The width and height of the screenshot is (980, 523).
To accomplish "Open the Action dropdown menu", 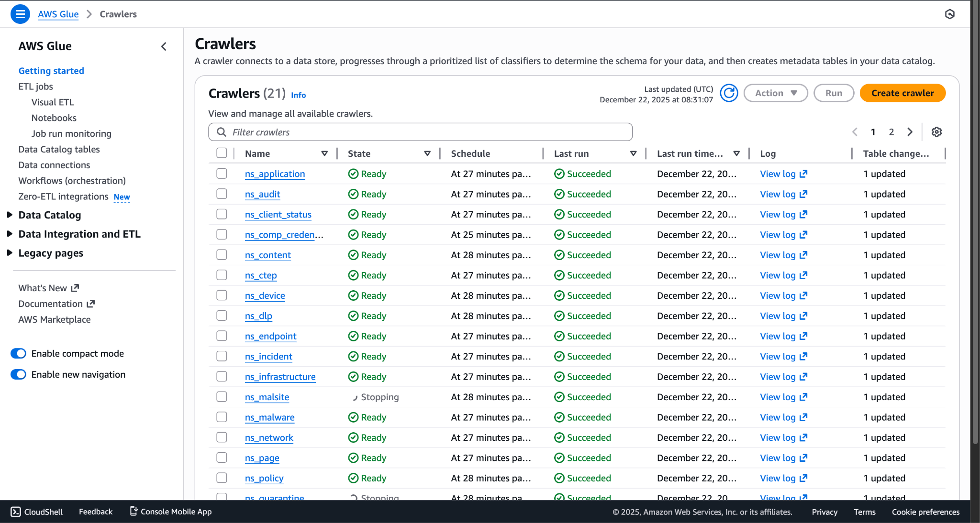I will point(776,93).
